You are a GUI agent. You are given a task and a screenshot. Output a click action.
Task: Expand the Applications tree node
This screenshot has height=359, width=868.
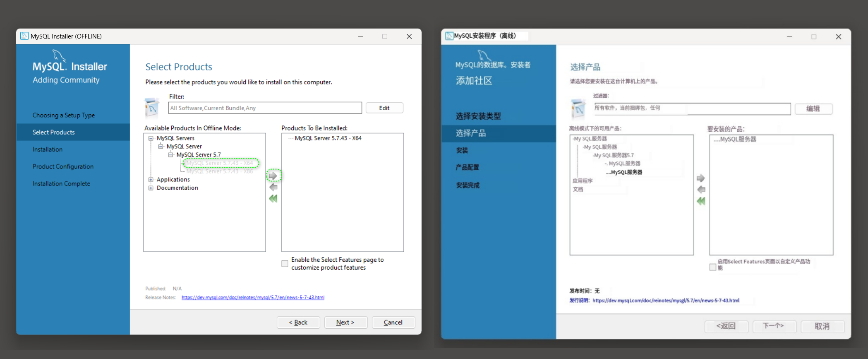(151, 180)
